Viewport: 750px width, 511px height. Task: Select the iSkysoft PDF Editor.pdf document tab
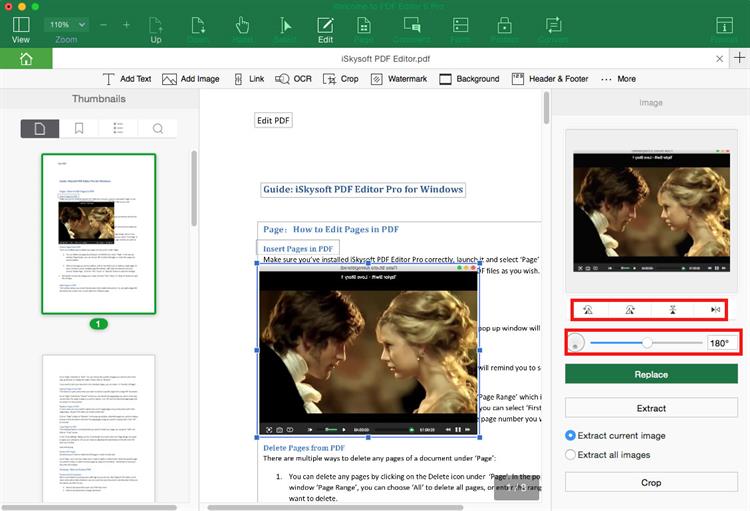click(x=386, y=59)
